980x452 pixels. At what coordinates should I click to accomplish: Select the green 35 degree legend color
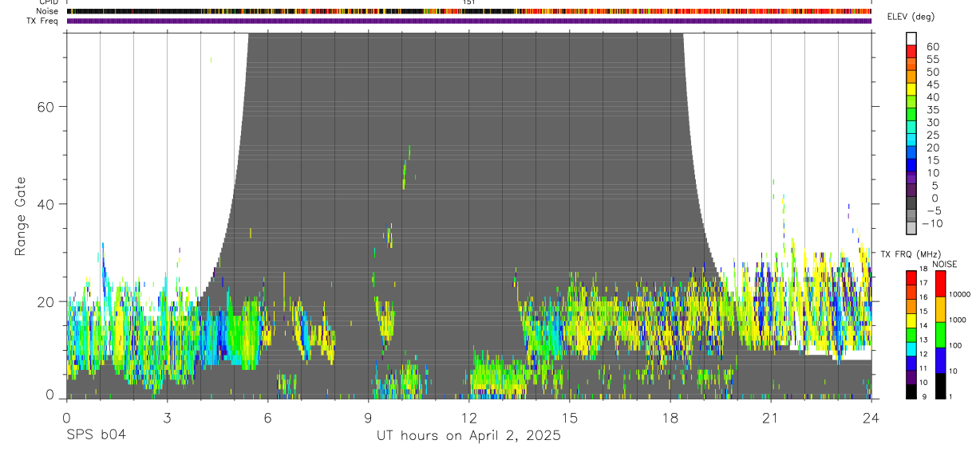click(912, 116)
